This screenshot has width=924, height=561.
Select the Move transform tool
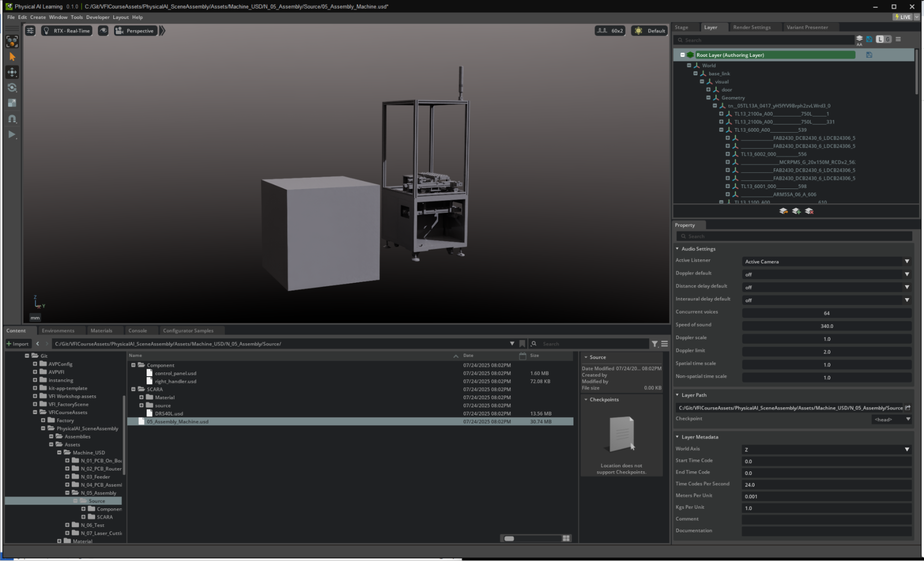(x=12, y=72)
